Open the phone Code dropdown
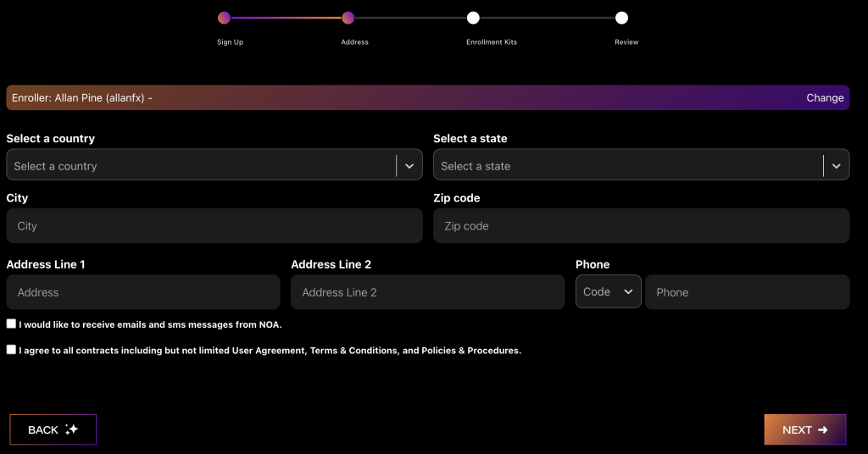This screenshot has width=868, height=454. coord(608,291)
